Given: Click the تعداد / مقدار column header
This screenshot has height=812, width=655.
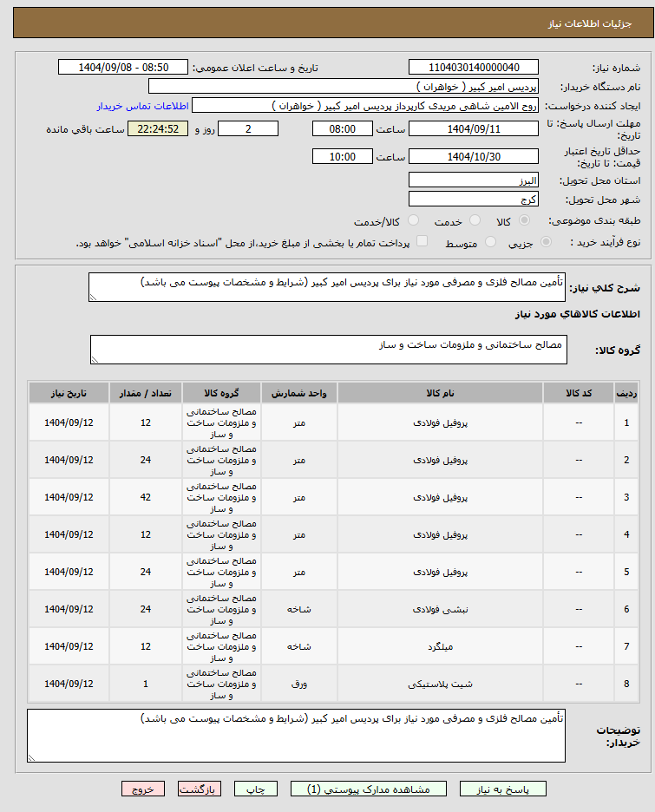Looking at the screenshot, I should pos(146,393).
